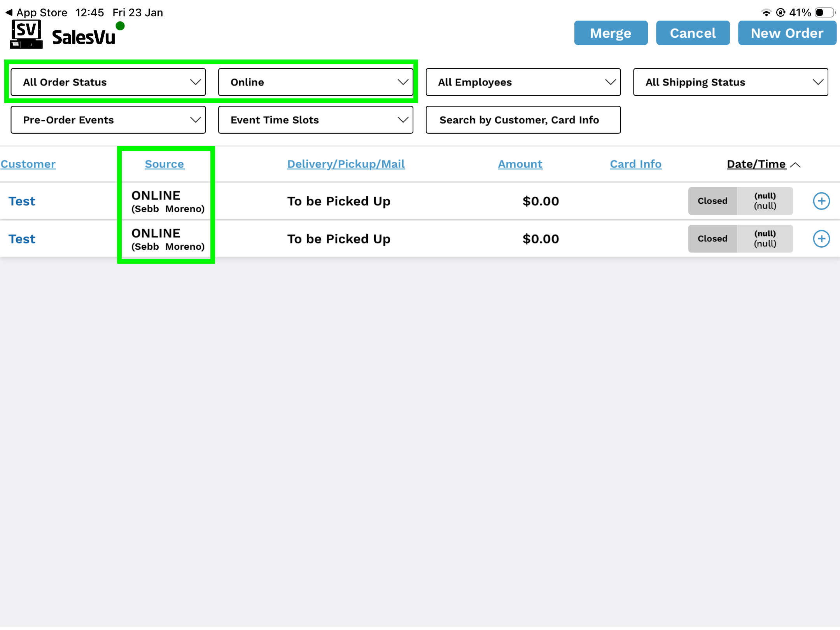The height and width of the screenshot is (630, 840).
Task: Expand Event Time Slots dropdown
Action: click(315, 120)
